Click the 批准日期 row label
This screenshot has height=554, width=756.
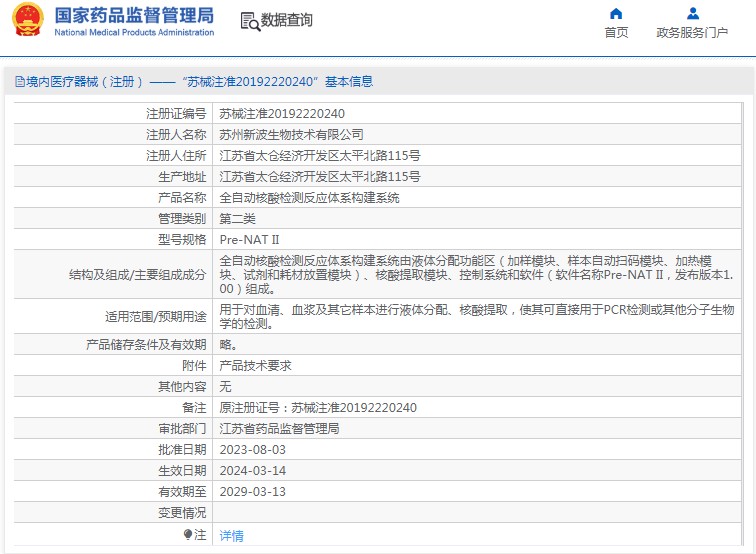(x=182, y=450)
